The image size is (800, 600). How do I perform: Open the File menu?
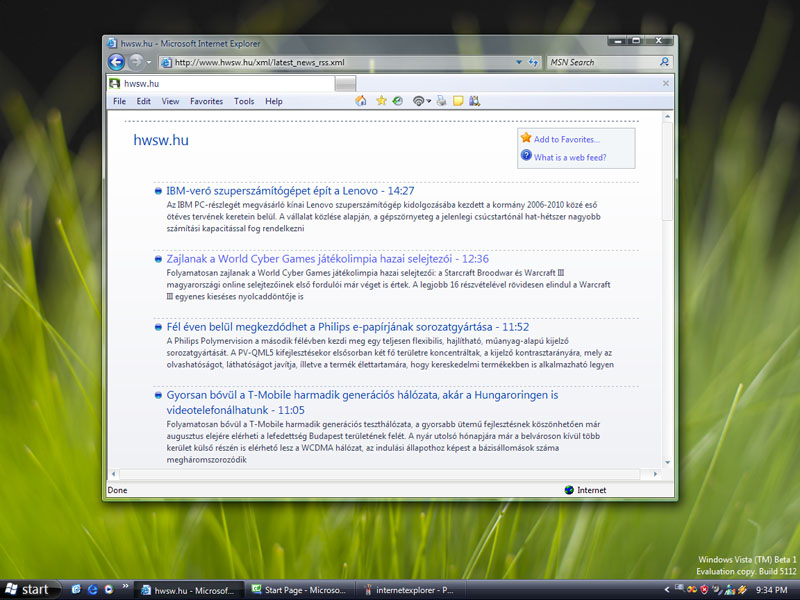[119, 101]
